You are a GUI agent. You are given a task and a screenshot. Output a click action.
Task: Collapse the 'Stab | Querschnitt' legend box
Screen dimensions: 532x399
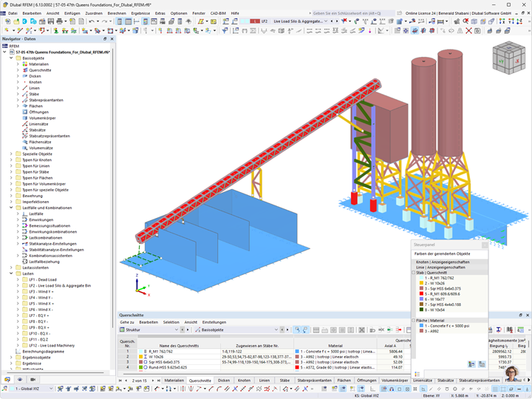click(414, 273)
